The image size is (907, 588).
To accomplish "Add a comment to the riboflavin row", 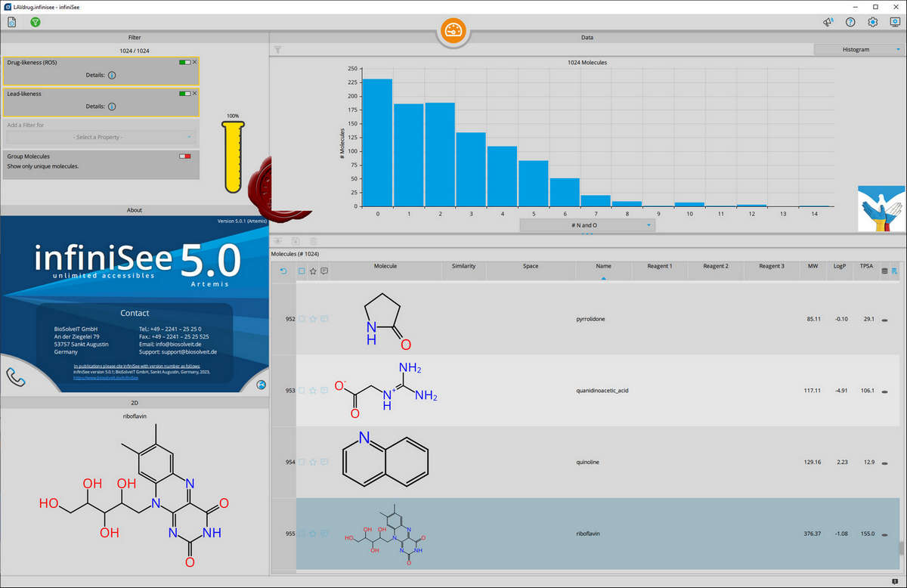I will click(x=324, y=534).
